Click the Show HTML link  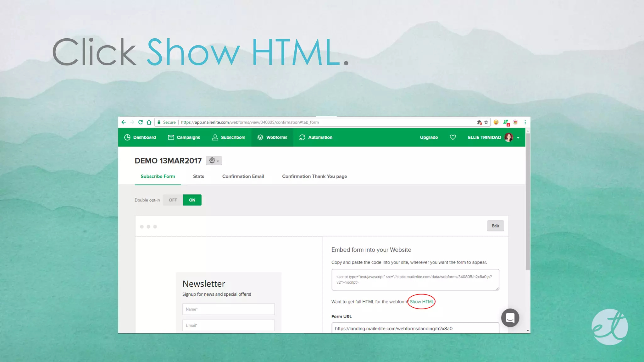coord(422,302)
